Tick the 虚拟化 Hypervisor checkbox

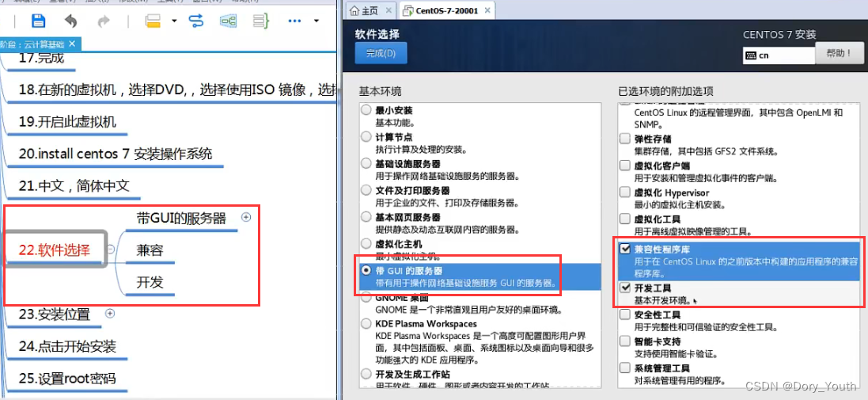coord(625,192)
